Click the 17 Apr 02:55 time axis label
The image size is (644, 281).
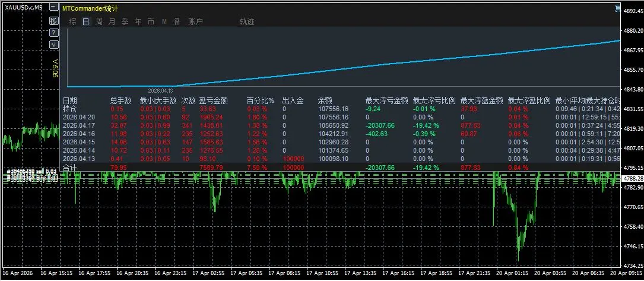click(209, 273)
